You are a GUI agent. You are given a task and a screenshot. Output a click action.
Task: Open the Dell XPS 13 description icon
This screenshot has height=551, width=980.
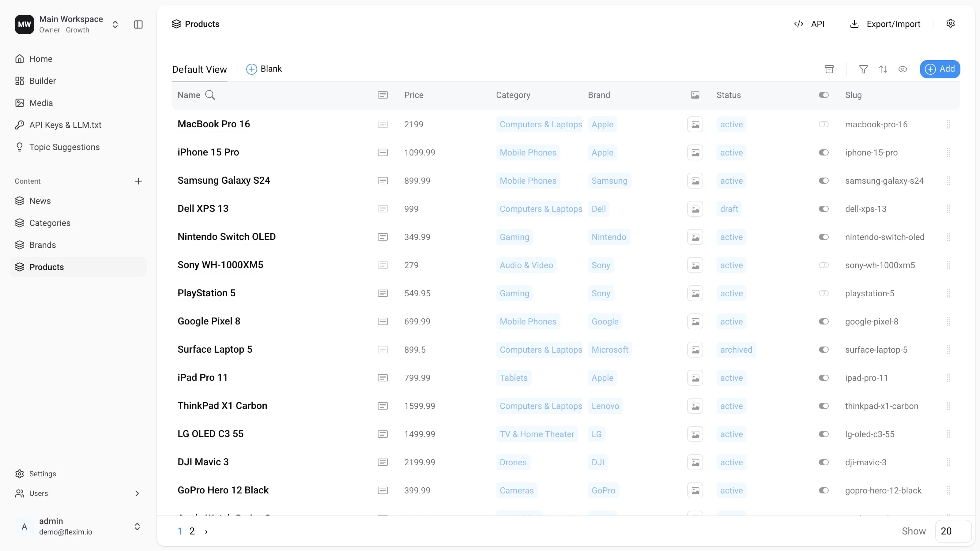[383, 209]
